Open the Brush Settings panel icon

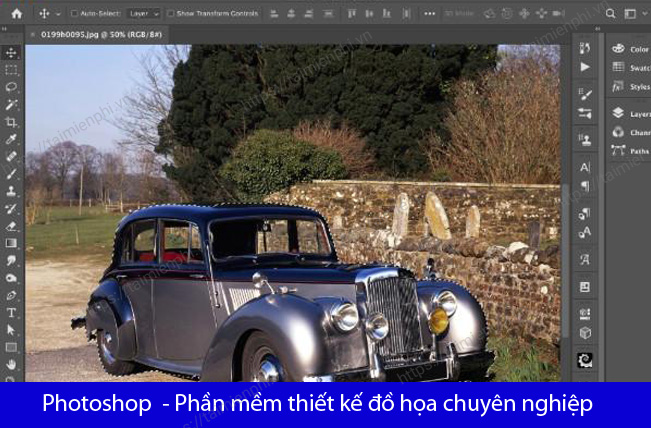(585, 95)
